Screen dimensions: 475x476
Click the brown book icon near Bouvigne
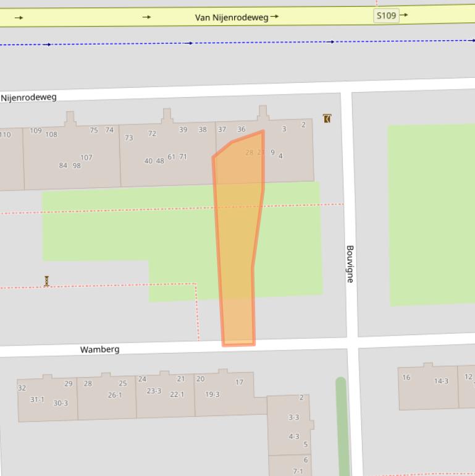pyautogui.click(x=327, y=118)
